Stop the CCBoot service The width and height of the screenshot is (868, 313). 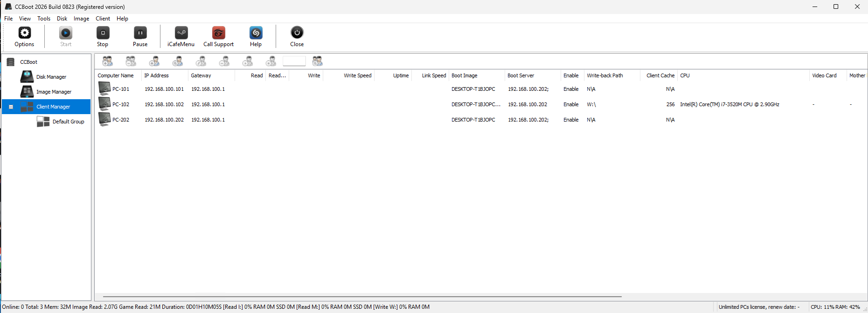click(x=103, y=36)
